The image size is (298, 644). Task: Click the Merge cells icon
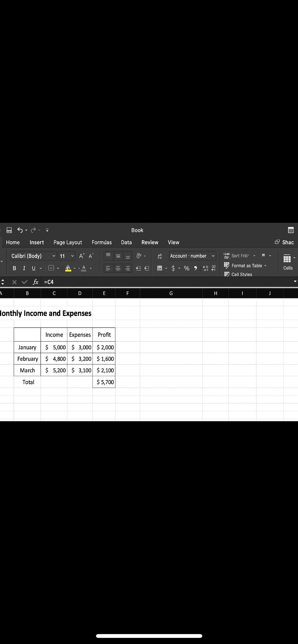click(159, 268)
